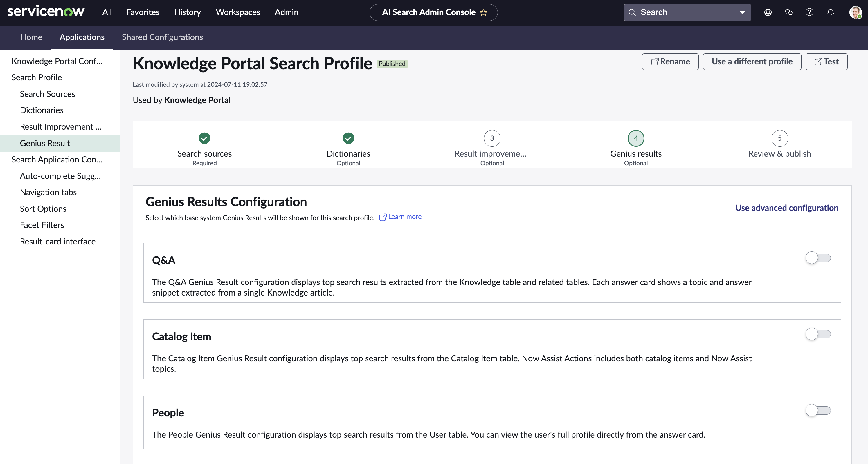Screen dimensions: 868x464
Task: Switch to the Shared Configurations tab
Action: 162,37
